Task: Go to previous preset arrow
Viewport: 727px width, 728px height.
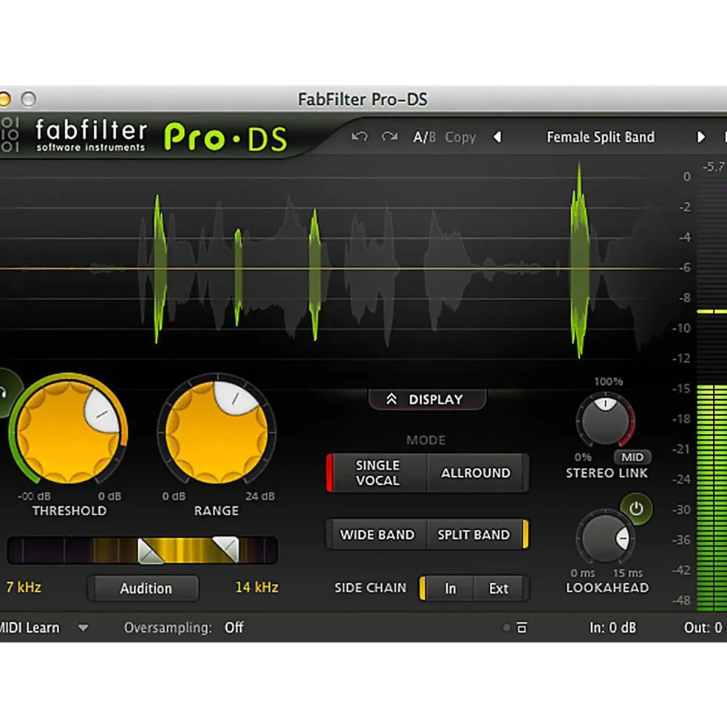Action: 497,137
